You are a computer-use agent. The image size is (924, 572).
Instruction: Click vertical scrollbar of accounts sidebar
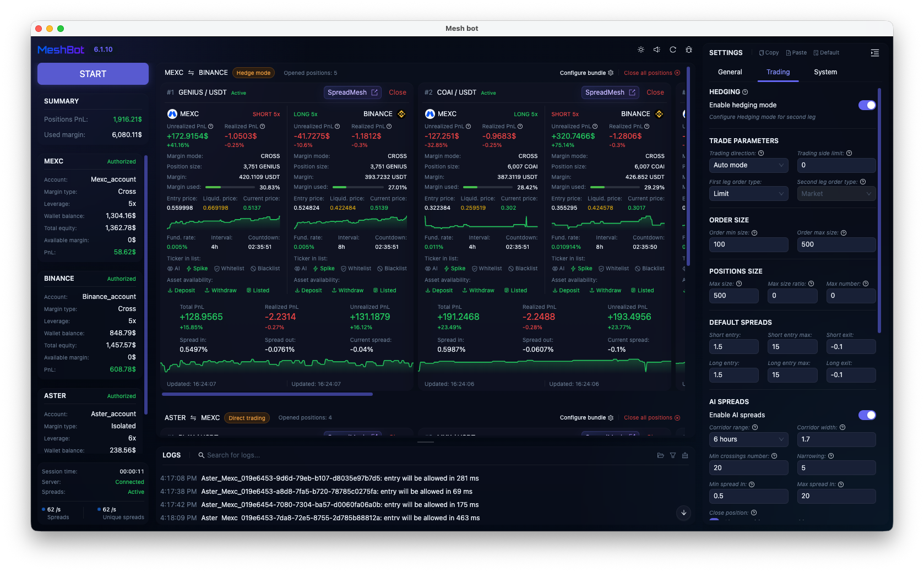[x=145, y=285]
